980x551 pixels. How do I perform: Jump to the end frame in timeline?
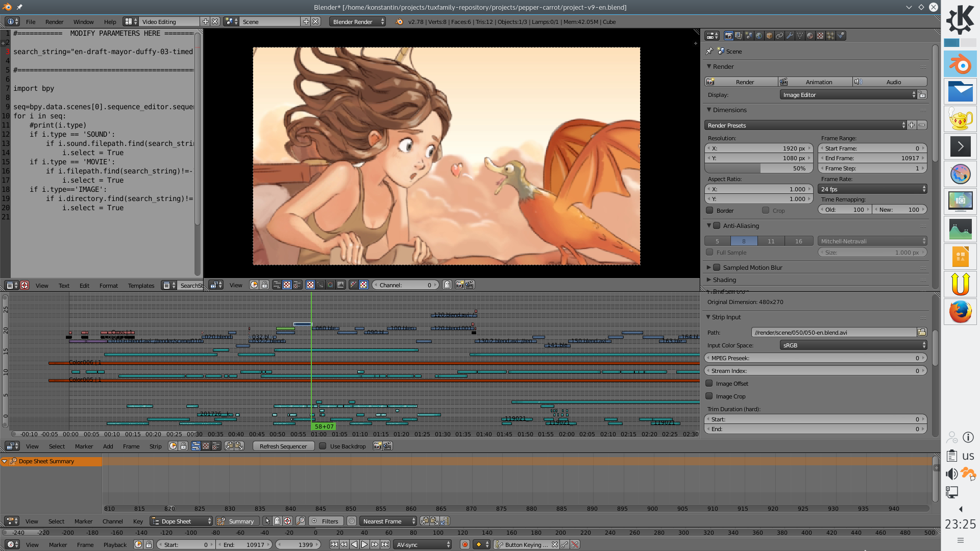pos(385,544)
